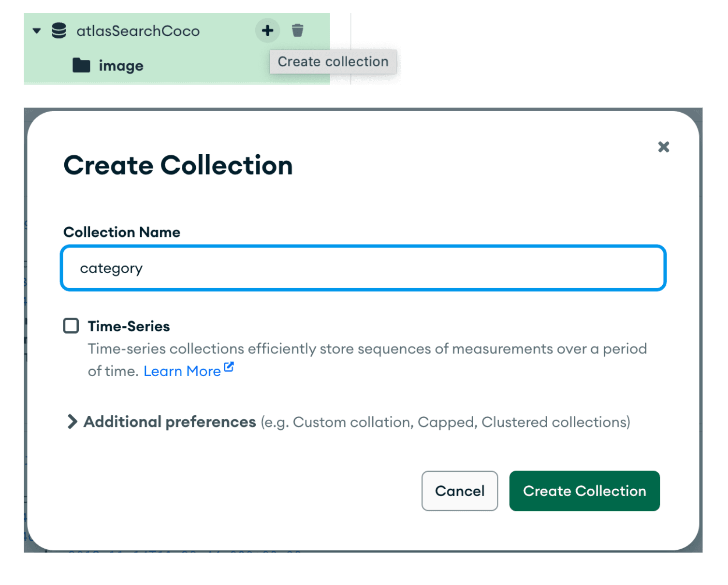The image size is (728, 585).
Task: Click the Time-Series label text
Action: 129,327
